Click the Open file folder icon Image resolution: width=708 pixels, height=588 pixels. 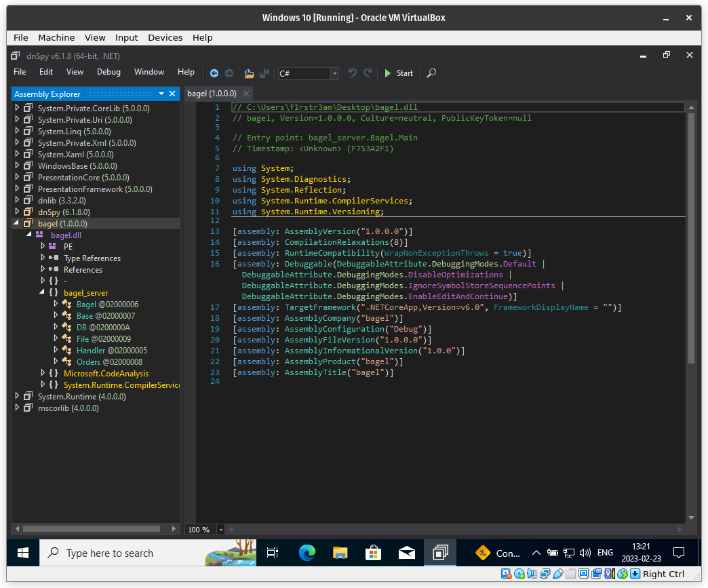pos(250,73)
